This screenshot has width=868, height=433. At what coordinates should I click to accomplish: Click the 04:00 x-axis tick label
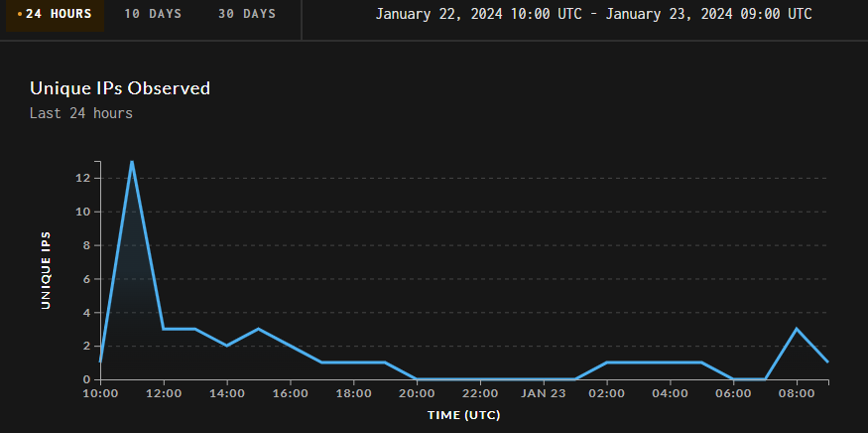tap(670, 393)
